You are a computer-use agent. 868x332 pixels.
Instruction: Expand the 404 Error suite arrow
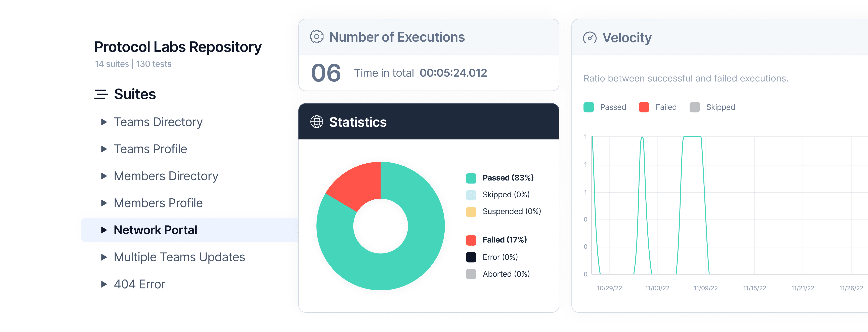tap(104, 284)
